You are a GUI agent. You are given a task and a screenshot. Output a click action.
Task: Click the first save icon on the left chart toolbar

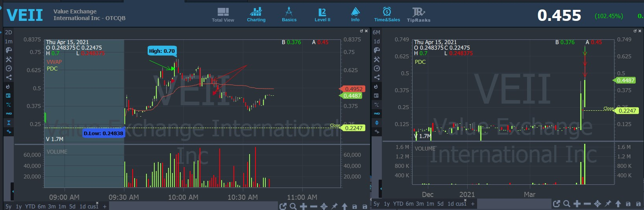(354, 206)
